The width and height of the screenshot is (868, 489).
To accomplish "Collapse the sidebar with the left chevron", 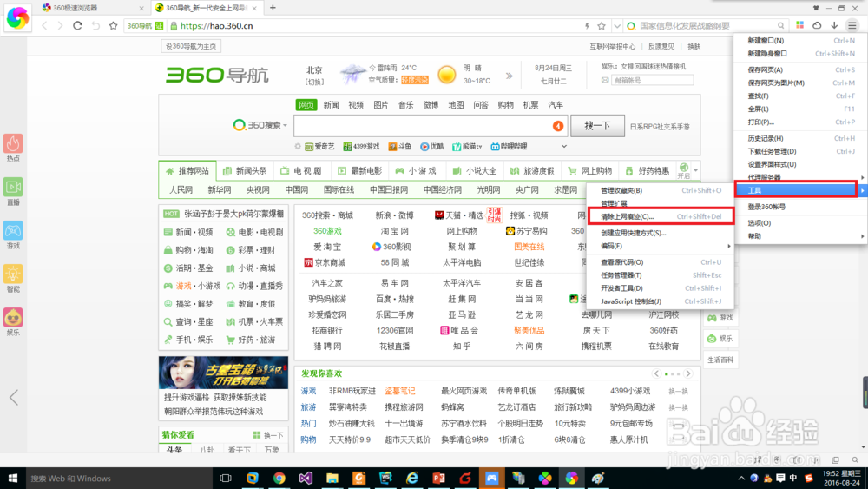I will point(14,397).
